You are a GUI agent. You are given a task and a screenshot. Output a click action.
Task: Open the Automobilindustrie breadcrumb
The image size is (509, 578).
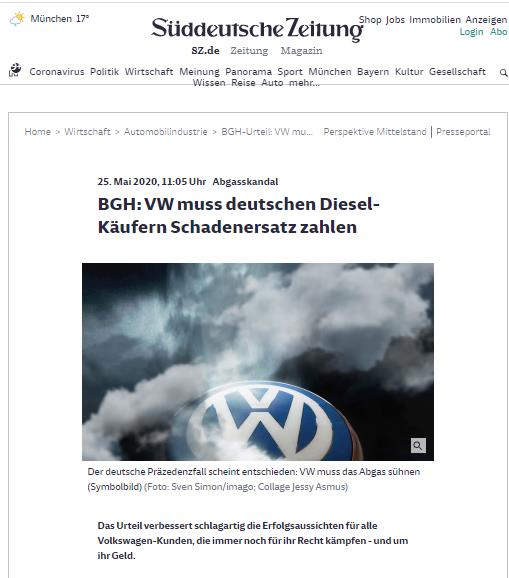(165, 132)
